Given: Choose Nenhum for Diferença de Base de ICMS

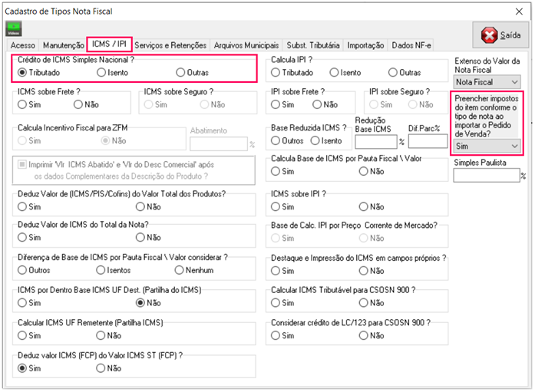Looking at the screenshot, I should pyautogui.click(x=179, y=270).
